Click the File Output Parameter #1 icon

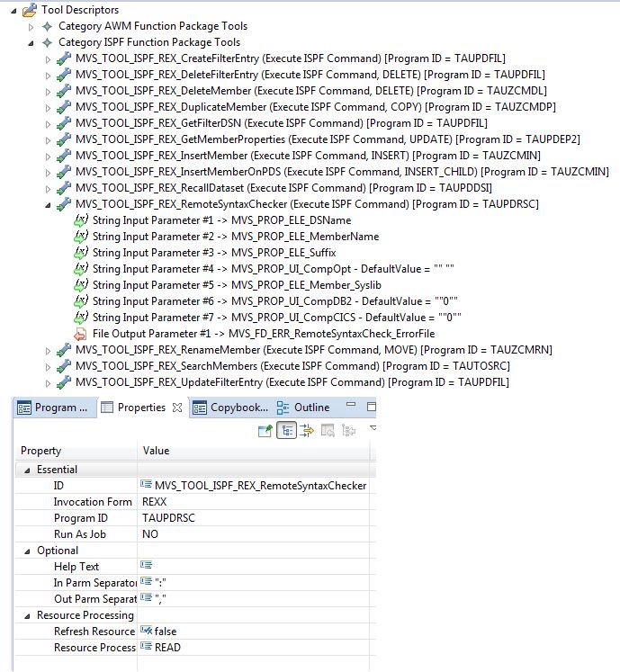[81, 334]
